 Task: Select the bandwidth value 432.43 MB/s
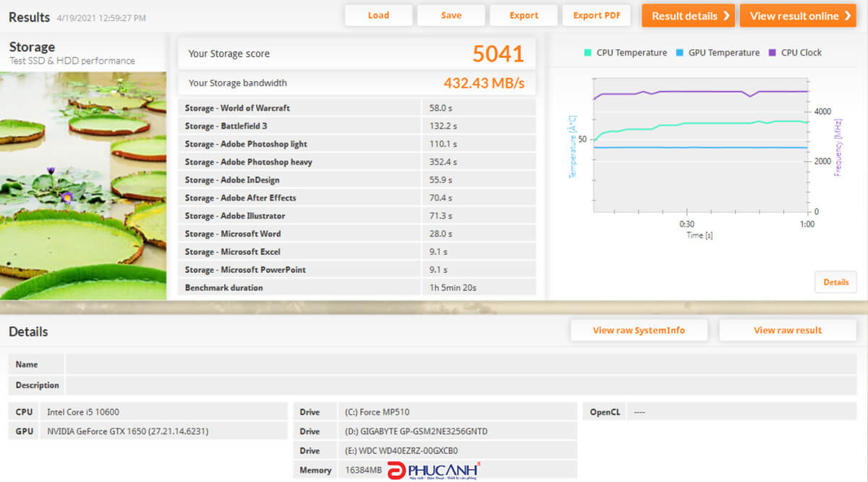[x=484, y=83]
